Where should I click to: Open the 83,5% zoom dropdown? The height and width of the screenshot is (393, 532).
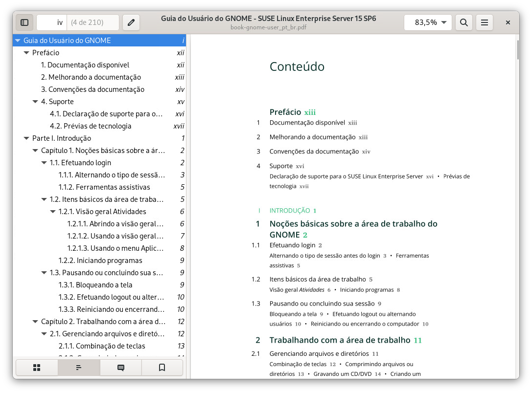click(x=428, y=22)
